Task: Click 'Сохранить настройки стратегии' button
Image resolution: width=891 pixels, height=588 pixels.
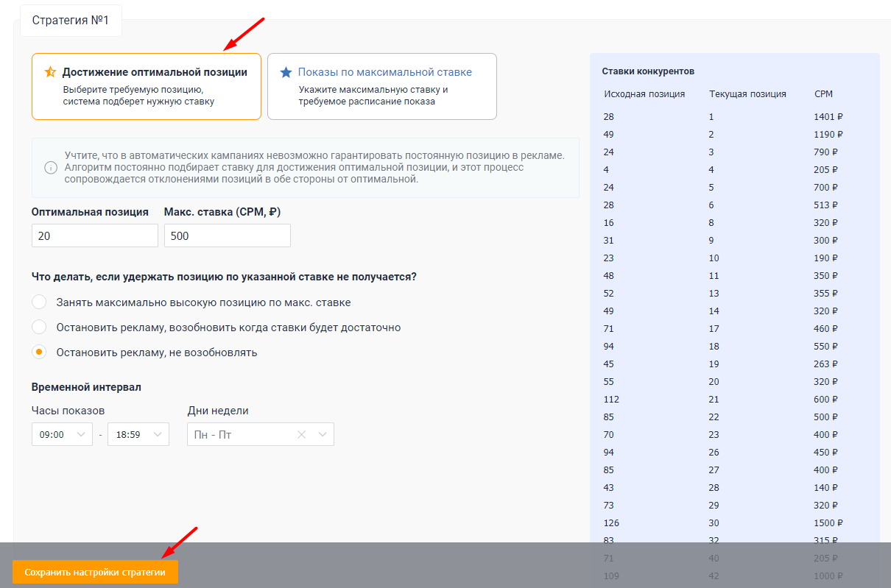Action: coord(95,572)
